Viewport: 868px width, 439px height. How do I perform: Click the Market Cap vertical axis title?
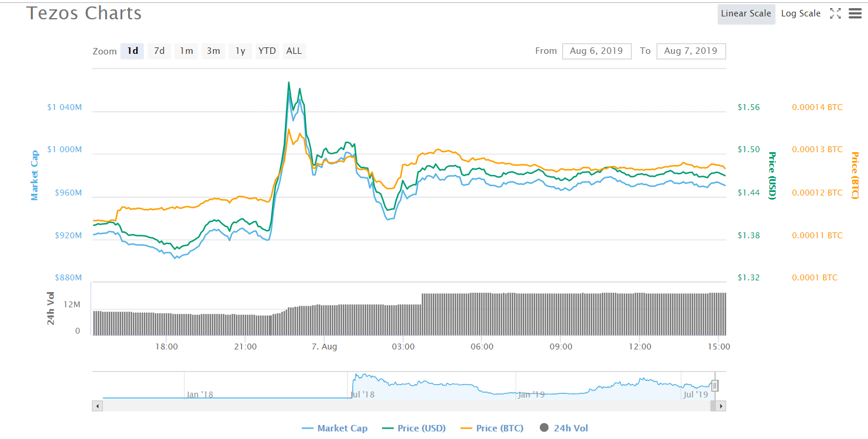pos(35,175)
